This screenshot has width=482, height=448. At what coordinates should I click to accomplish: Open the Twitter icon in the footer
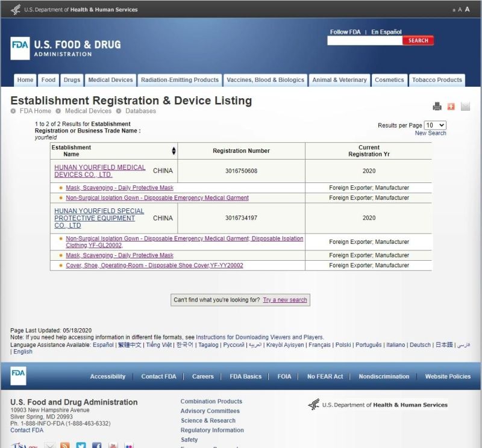coord(81,445)
